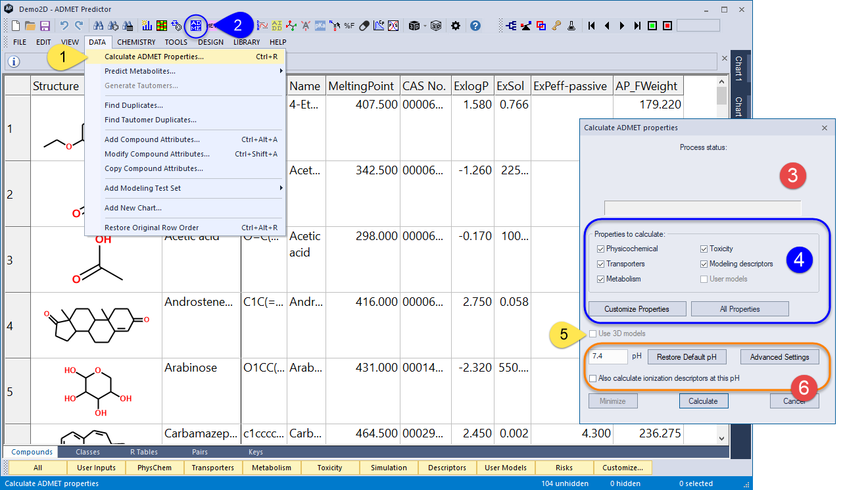Click the Calculate button in the dialog
This screenshot has width=868, height=490.
[x=703, y=401]
